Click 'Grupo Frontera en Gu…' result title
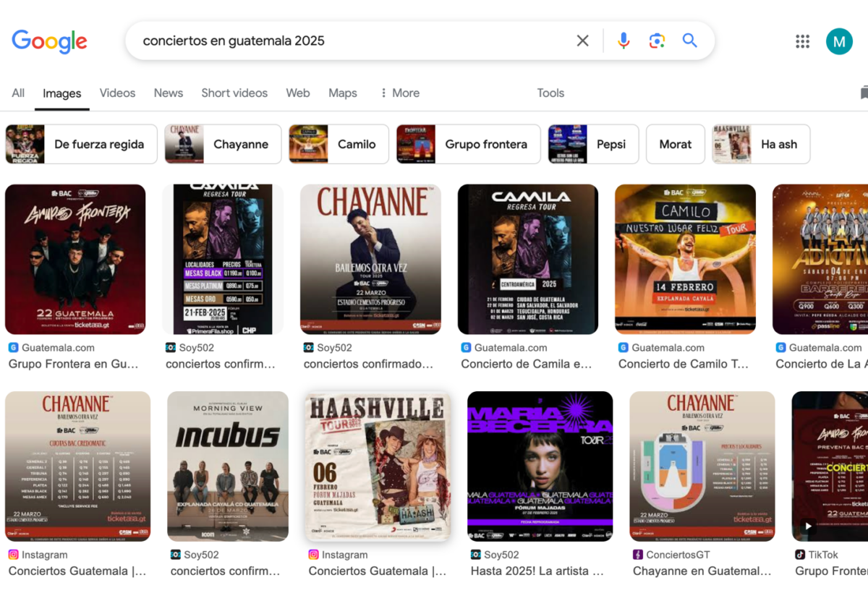Image resolution: width=868 pixels, height=593 pixels. click(x=73, y=364)
